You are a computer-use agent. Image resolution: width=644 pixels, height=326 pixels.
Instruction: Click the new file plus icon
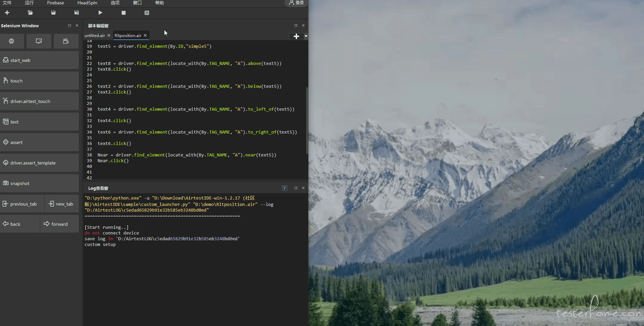(x=7, y=13)
